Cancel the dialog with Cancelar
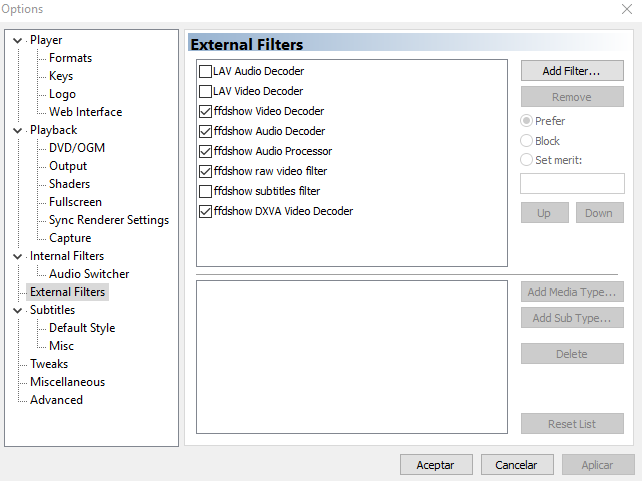 click(x=516, y=465)
